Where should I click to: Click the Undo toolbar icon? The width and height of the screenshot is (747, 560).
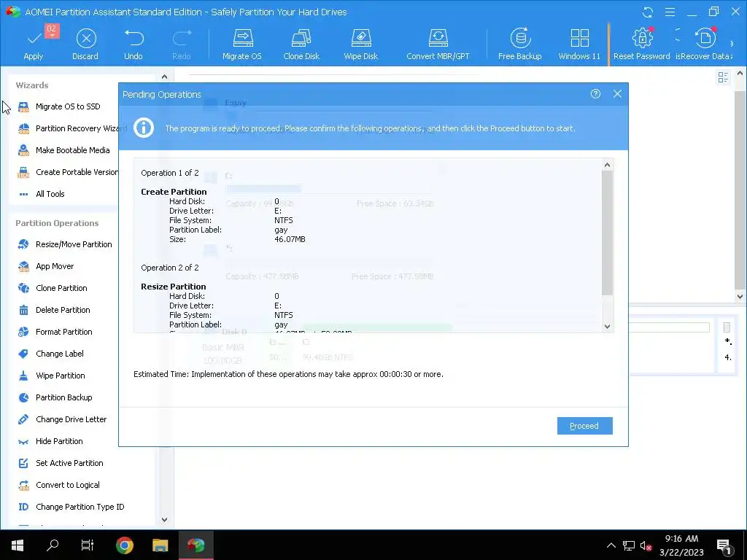133,44
